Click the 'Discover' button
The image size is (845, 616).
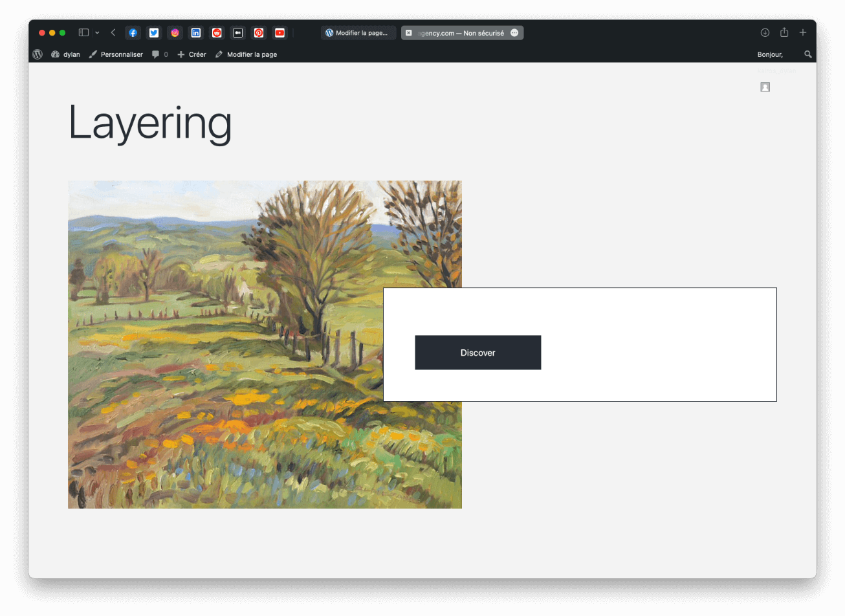(x=478, y=353)
